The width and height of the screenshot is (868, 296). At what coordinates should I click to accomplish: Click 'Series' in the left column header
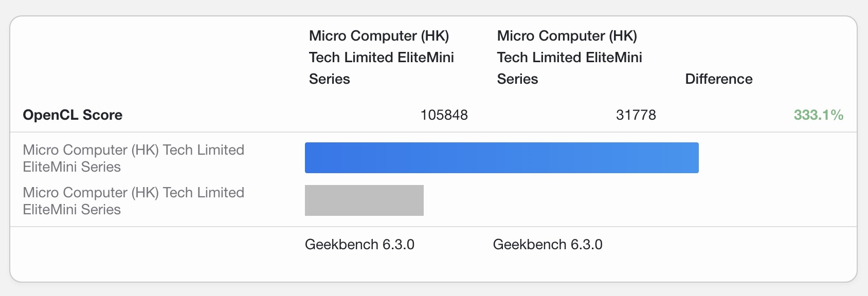pos(330,79)
